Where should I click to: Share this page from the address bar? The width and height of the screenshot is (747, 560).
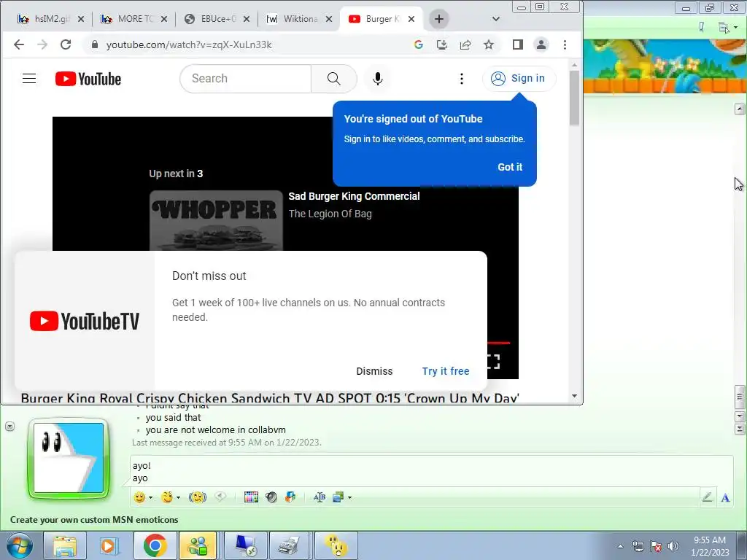tap(465, 44)
